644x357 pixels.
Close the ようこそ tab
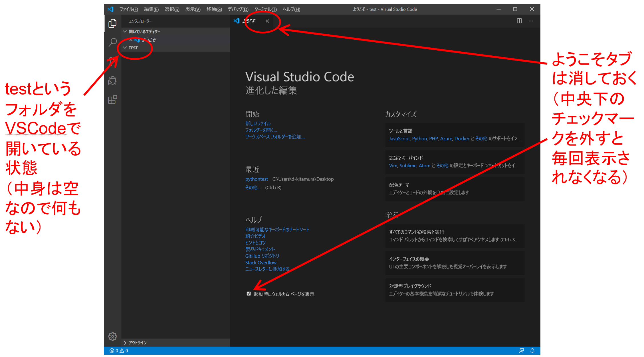pos(267,21)
